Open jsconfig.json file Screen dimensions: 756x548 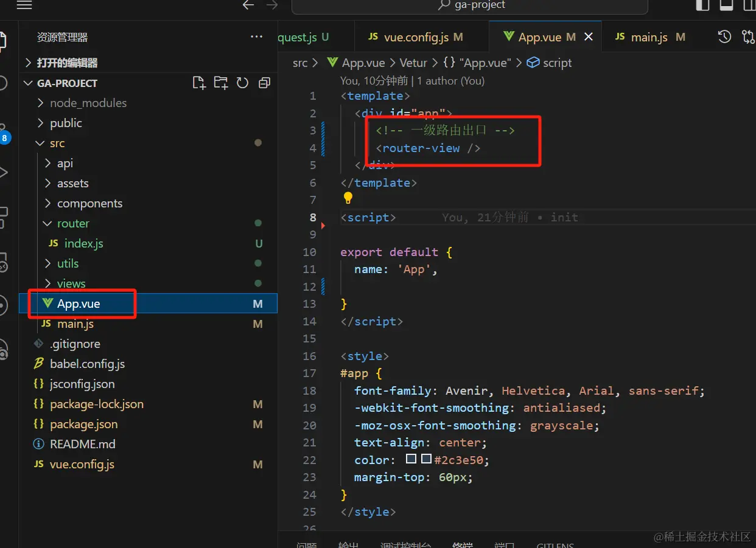(82, 384)
